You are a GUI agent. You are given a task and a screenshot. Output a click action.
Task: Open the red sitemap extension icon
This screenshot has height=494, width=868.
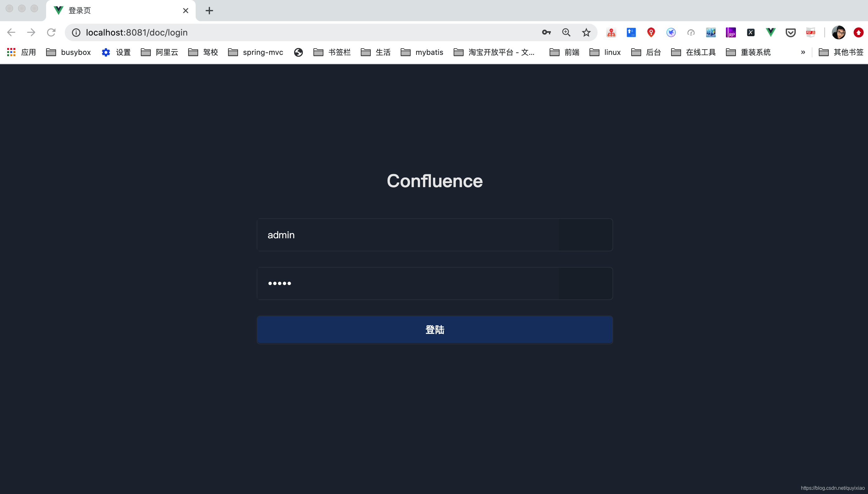(611, 32)
